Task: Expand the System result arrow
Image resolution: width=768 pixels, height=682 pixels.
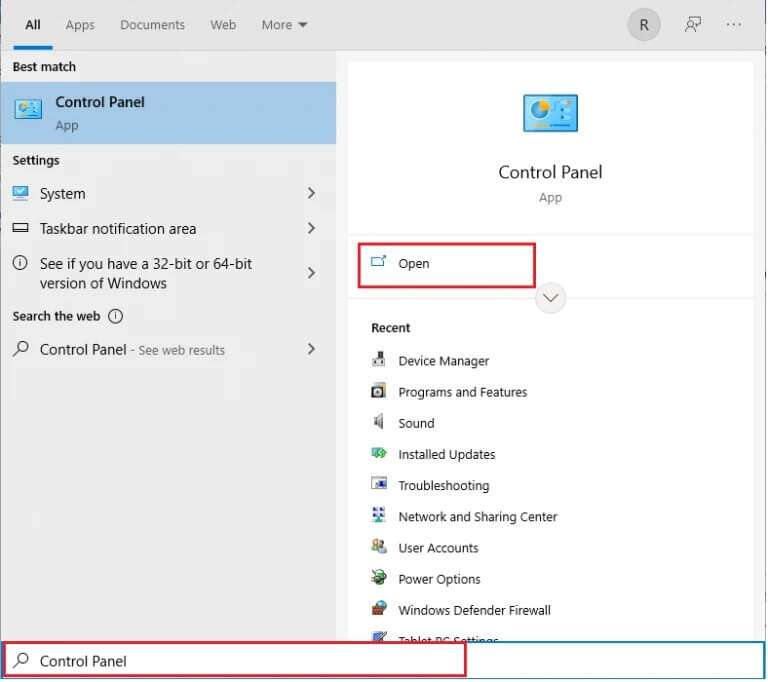Action: pyautogui.click(x=311, y=193)
